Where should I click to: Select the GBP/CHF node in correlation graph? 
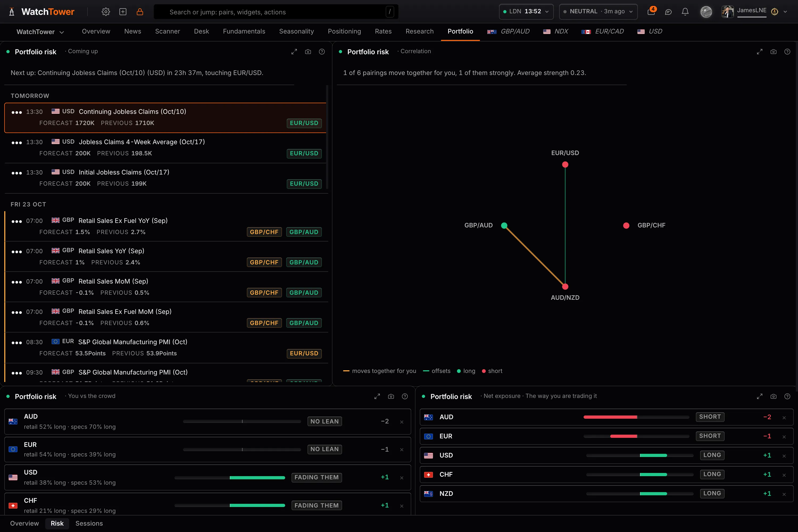click(x=626, y=226)
